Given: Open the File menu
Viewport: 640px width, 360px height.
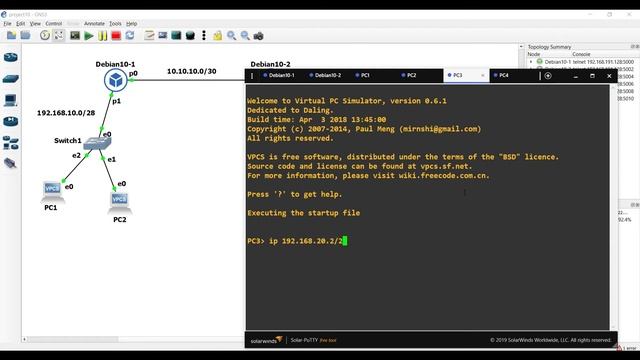Looking at the screenshot, I should coord(7,24).
